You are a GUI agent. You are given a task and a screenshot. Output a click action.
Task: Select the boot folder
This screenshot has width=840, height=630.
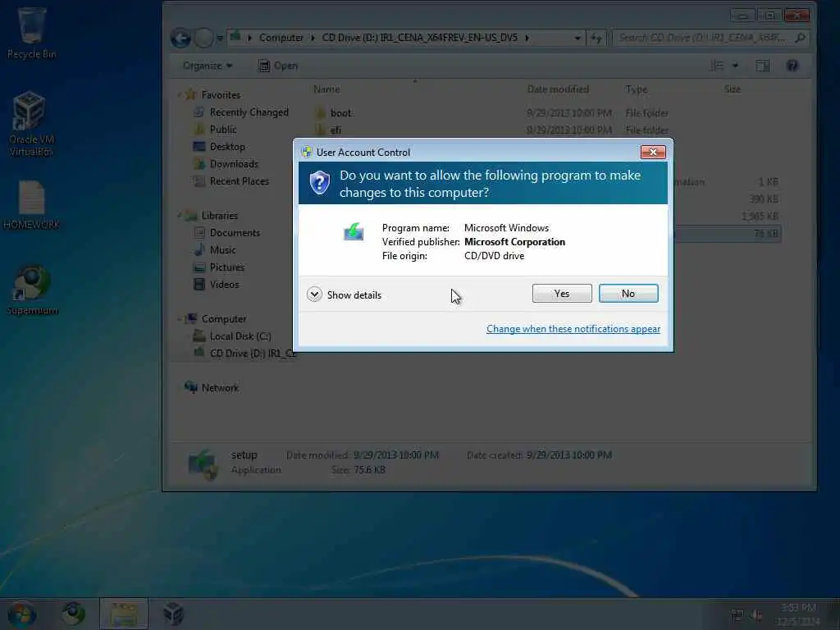[340, 113]
